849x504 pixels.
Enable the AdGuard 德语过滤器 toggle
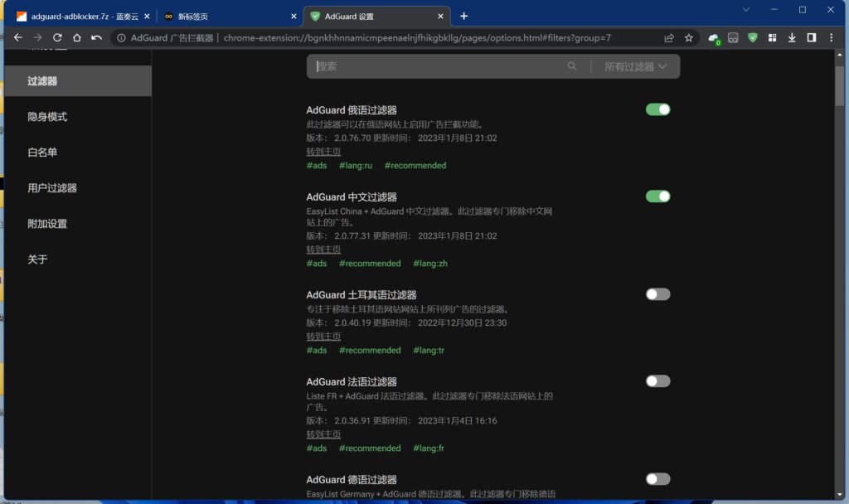coord(657,479)
